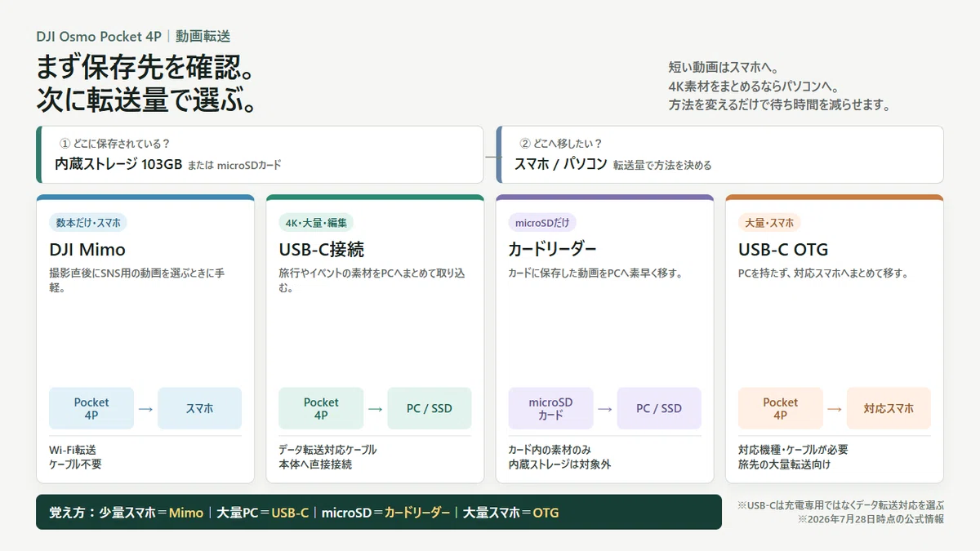Screen dimensions: 980x551
Task: Click the line "4K素材をまとめるならパソコンへ。"
Action: 754,86
